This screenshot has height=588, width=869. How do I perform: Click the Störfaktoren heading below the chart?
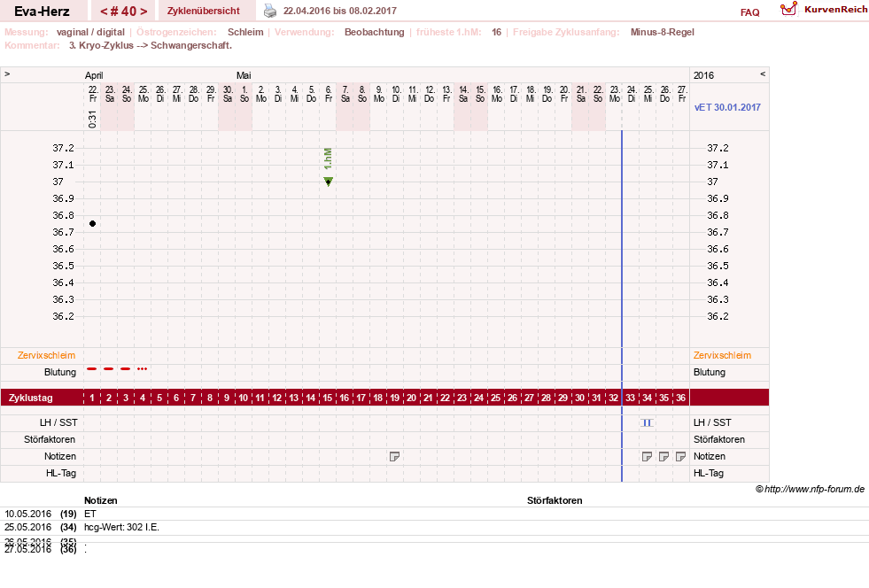[x=555, y=500]
